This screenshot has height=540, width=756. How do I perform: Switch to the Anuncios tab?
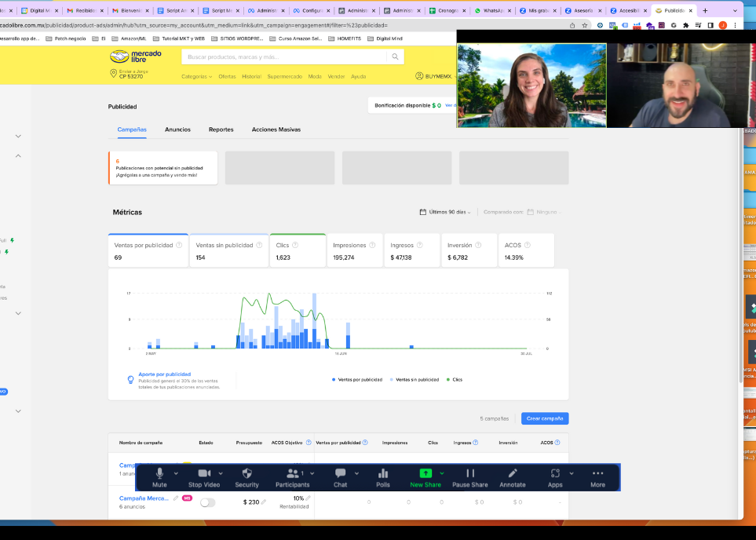177,130
